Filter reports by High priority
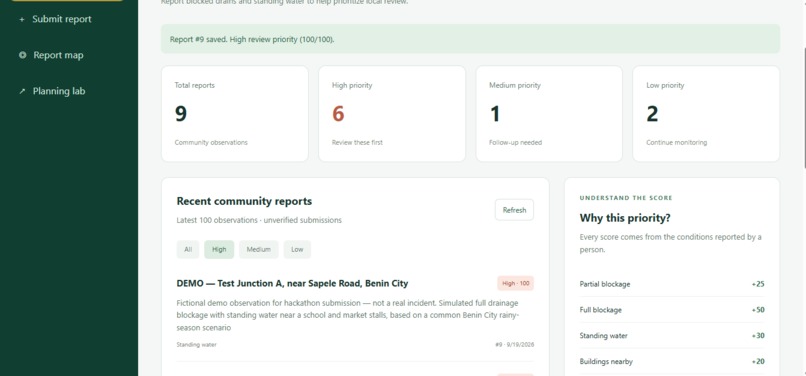This screenshot has width=806, height=376. [219, 249]
